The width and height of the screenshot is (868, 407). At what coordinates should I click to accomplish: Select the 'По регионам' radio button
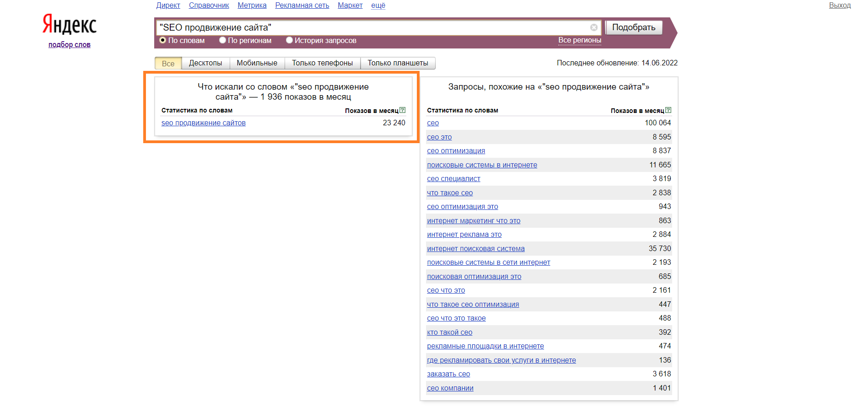(x=222, y=40)
